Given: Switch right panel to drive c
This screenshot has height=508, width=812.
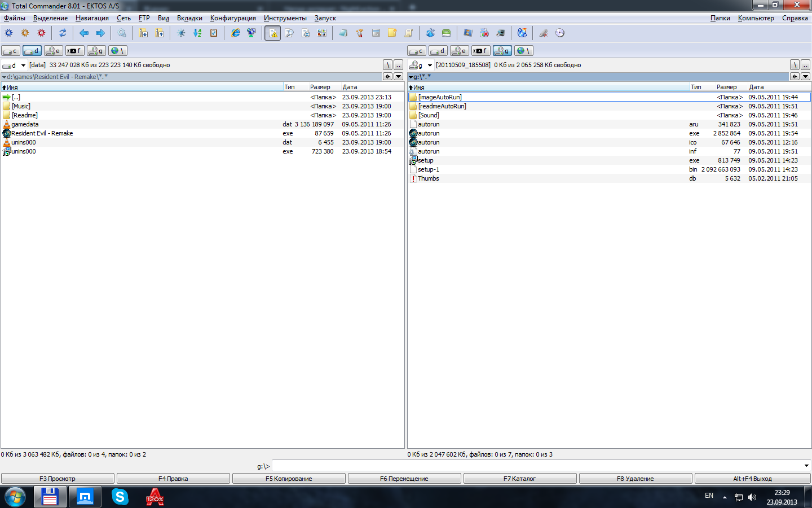Looking at the screenshot, I should 417,51.
